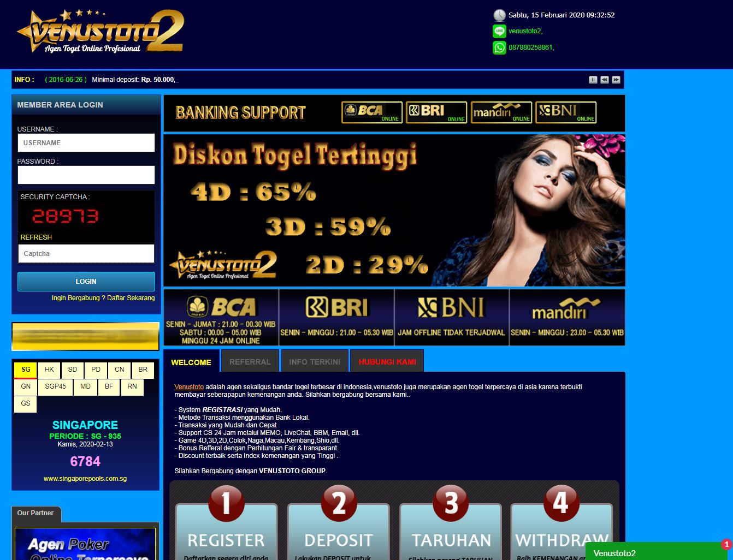Click the BNI Online banking icon
Image resolution: width=733 pixels, height=560 pixels.
point(565,112)
